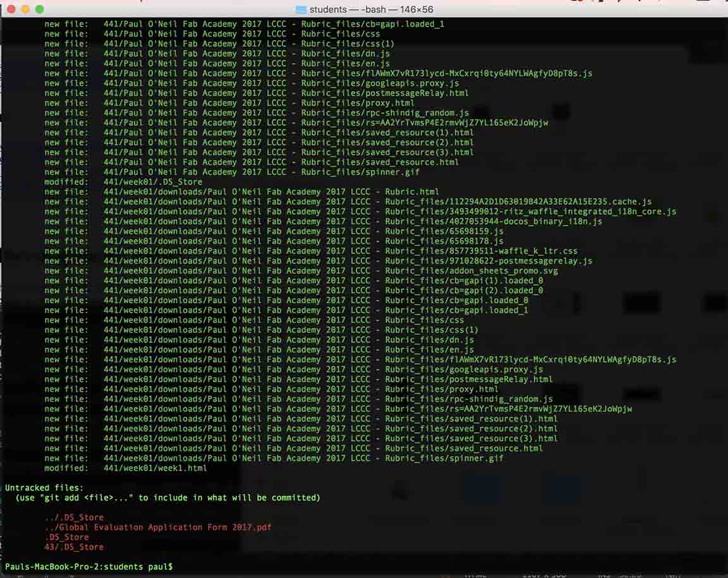Click week01/downloads 'cb=gapi.loaded_1' line
This screenshot has width=728, height=578.
click(286, 310)
